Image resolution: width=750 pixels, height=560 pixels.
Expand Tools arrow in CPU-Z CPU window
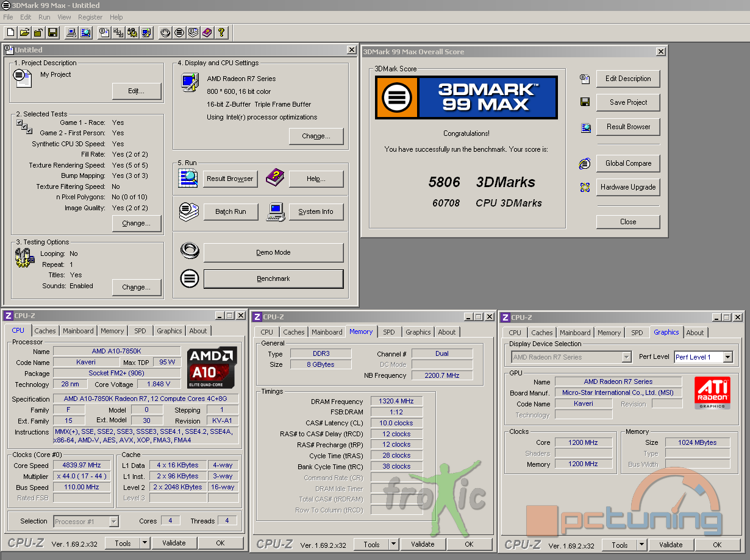click(145, 543)
